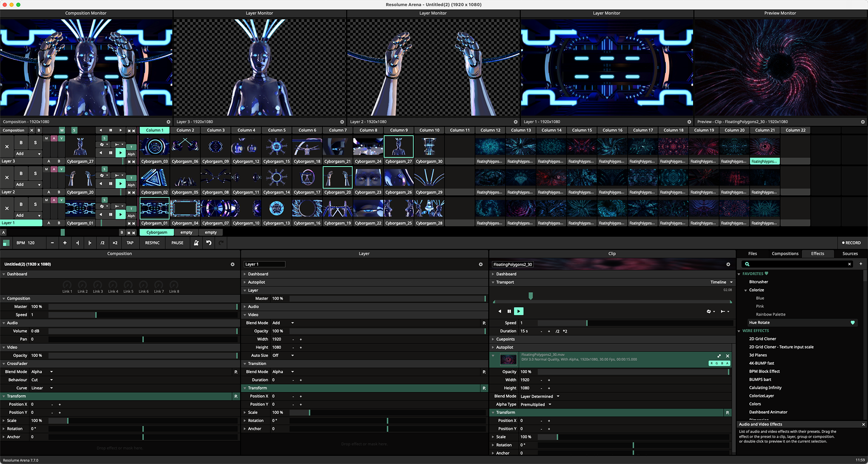Clear Layer 3 with its X button

click(7, 146)
